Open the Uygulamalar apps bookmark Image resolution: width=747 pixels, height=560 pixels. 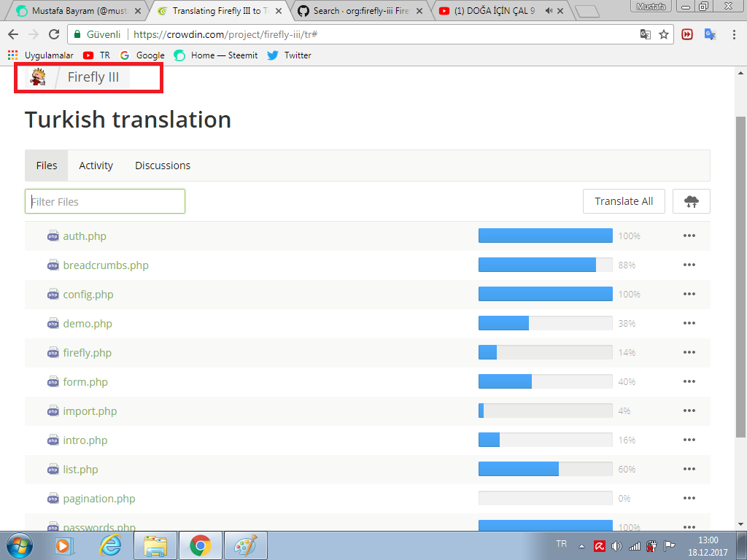[41, 55]
